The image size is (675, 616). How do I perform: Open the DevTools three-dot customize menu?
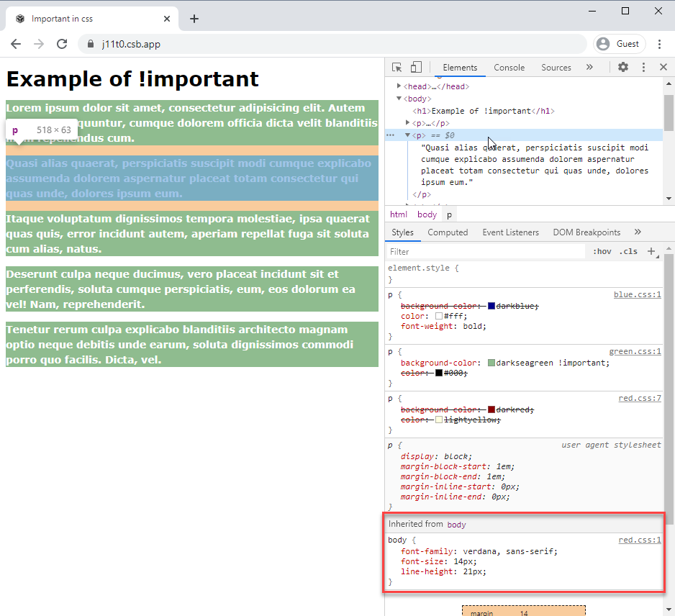point(643,67)
